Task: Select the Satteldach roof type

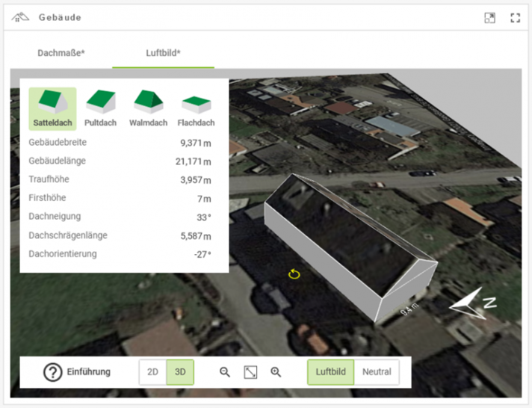Action: point(52,108)
